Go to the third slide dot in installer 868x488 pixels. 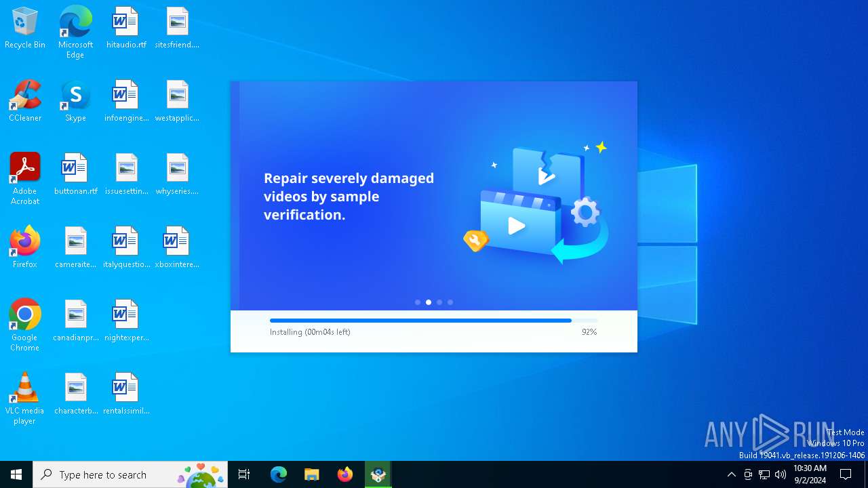(x=439, y=302)
